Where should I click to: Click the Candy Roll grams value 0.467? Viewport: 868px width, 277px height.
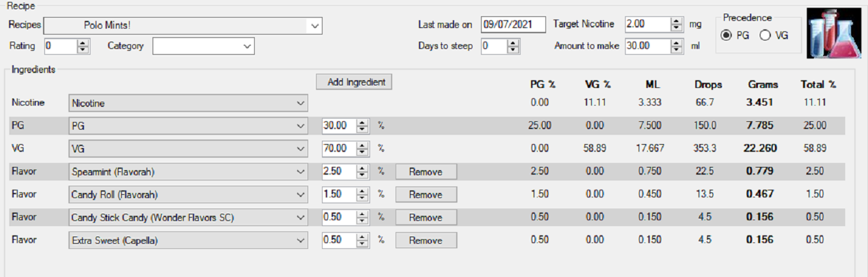(760, 194)
